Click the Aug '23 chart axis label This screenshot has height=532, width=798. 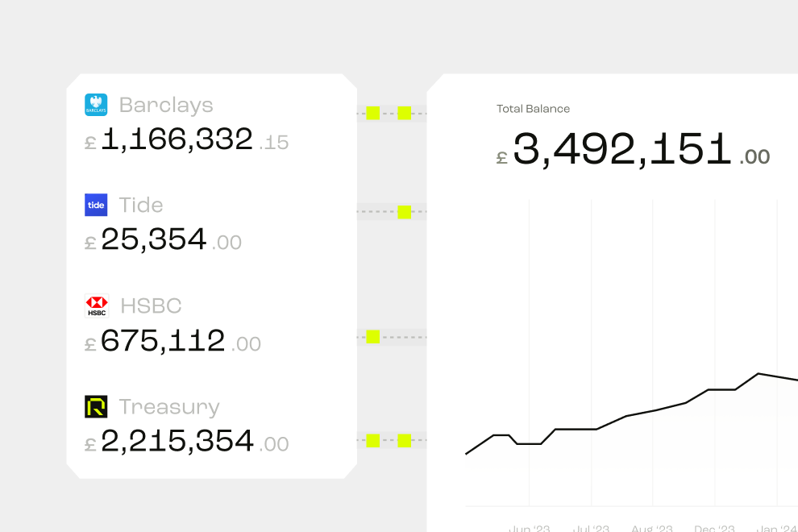[652, 528]
